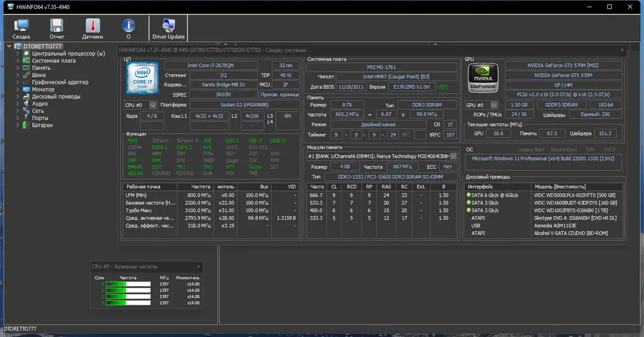This screenshot has height=337, width=644.
Task: Select the WDC WD1002FBYS 1 TB drive row
Action: [544, 211]
